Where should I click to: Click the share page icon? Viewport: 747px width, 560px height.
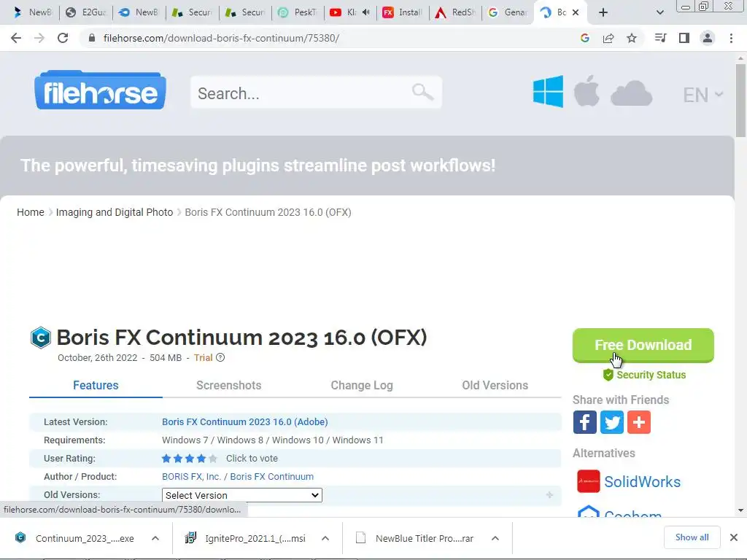click(608, 38)
